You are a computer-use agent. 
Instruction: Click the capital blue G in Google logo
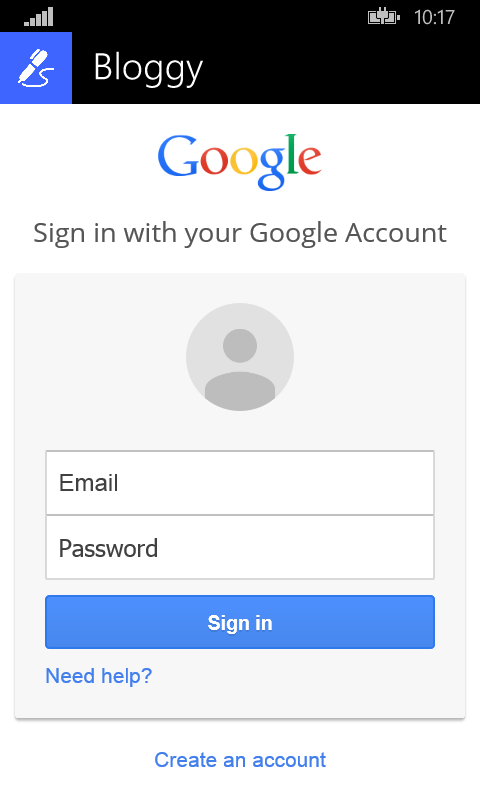coord(178,156)
